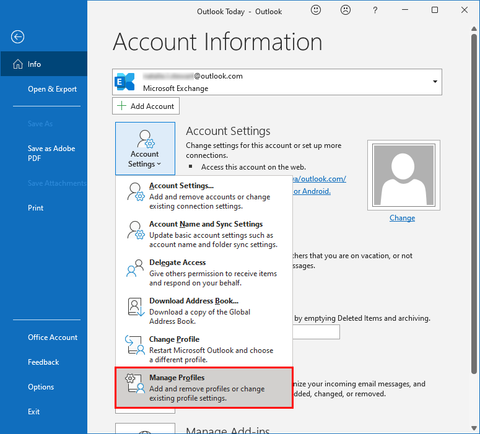
Task: Click the Account Settings menu entry icon
Action: [136, 192]
